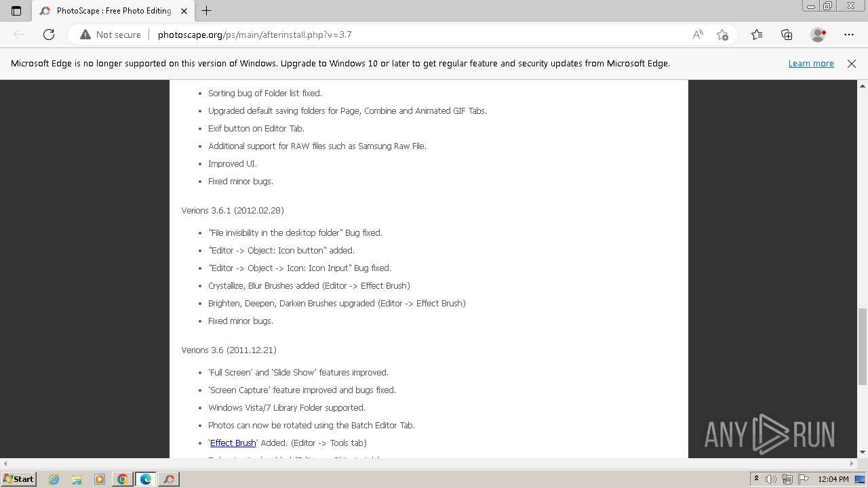Select "Additional support for RAW files" line
Screen dimensions: 868x488
317,146
